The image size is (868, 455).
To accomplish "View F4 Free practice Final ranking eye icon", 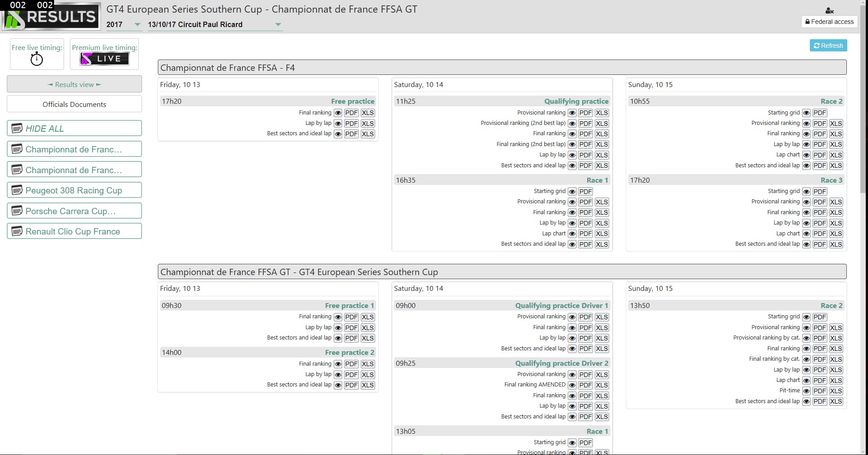I will click(338, 113).
